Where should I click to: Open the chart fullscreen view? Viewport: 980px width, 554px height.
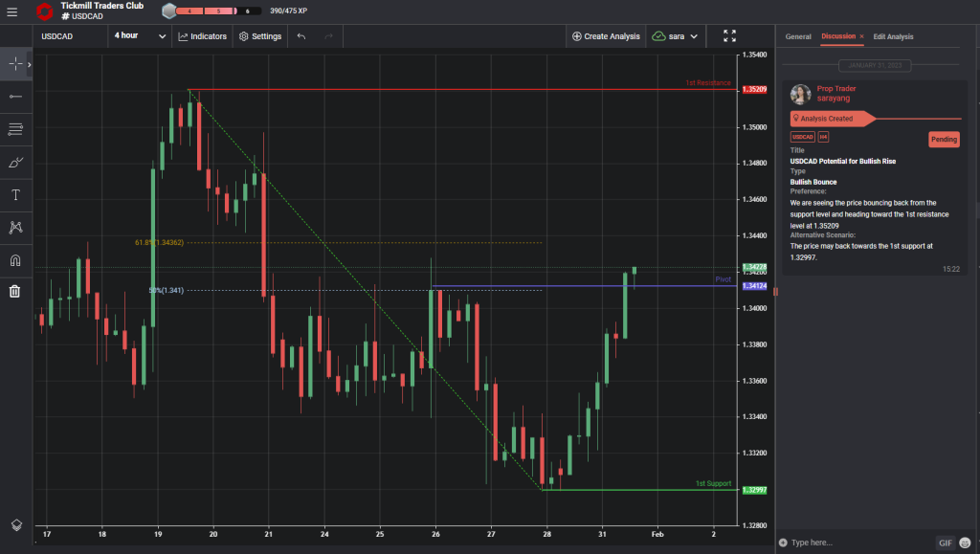[729, 35]
